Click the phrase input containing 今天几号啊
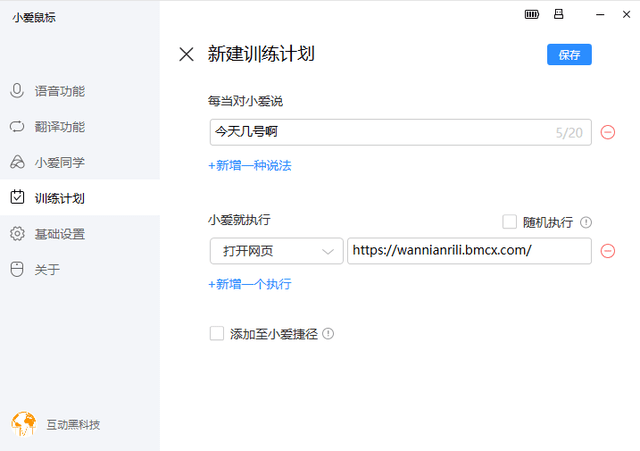640x451 pixels. [400, 132]
